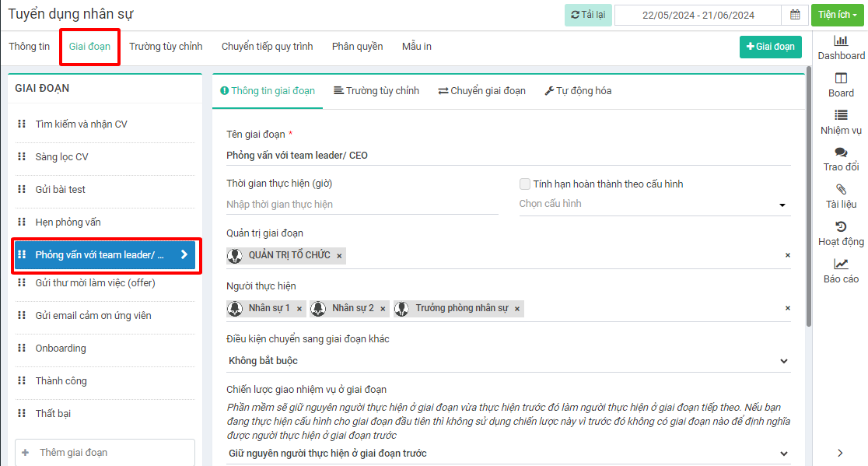The image size is (868, 466).
Task: Select the Onboarding stage in list
Action: 61,349
